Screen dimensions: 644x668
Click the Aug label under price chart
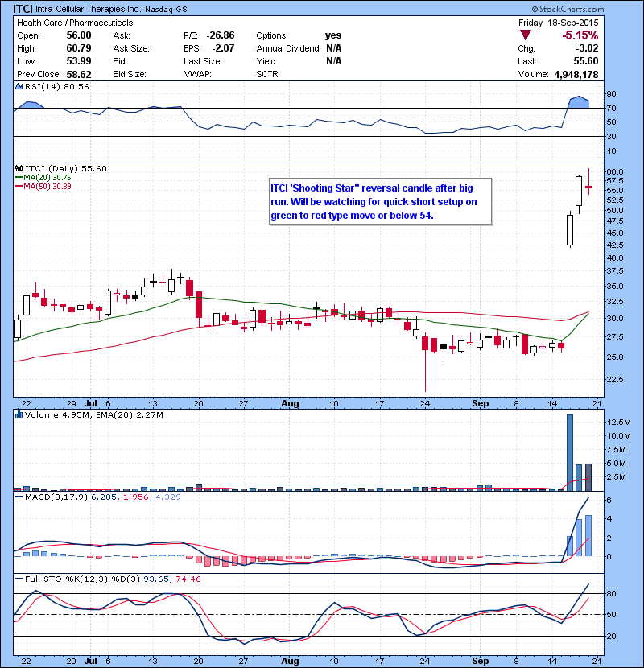[290, 403]
